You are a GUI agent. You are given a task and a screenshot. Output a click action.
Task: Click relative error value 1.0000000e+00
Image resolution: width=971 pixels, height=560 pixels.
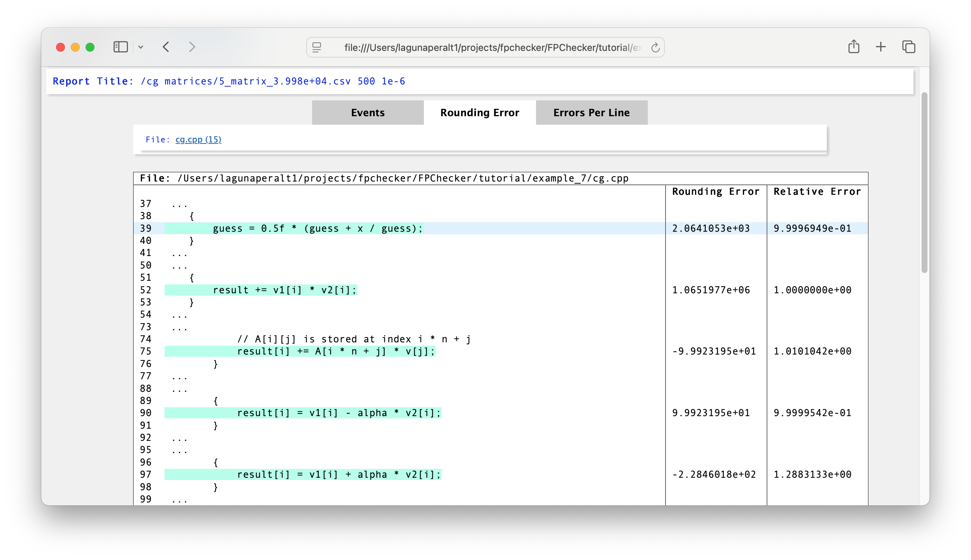click(812, 290)
